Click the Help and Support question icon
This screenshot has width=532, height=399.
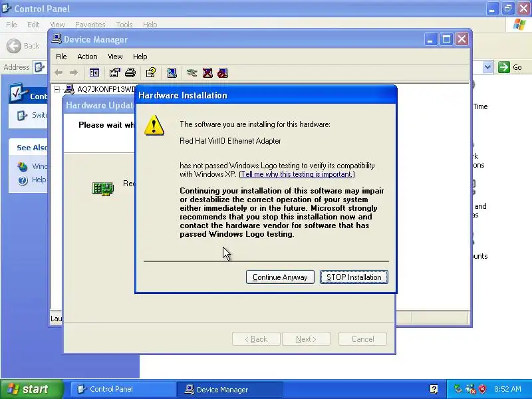click(x=23, y=180)
